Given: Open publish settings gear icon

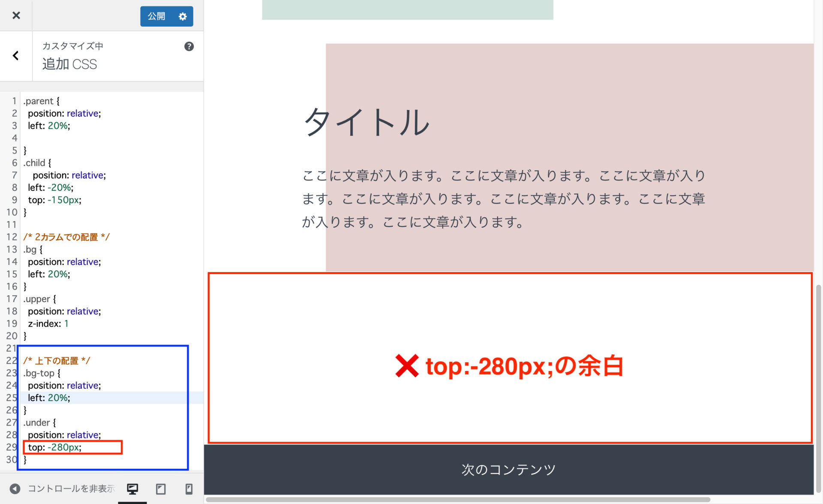Looking at the screenshot, I should (183, 16).
